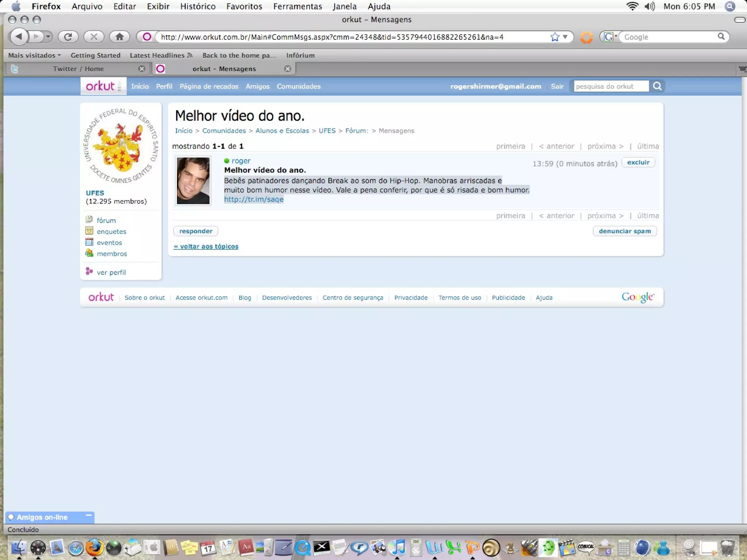
Task: Open the Ferramentas menu
Action: [297, 6]
